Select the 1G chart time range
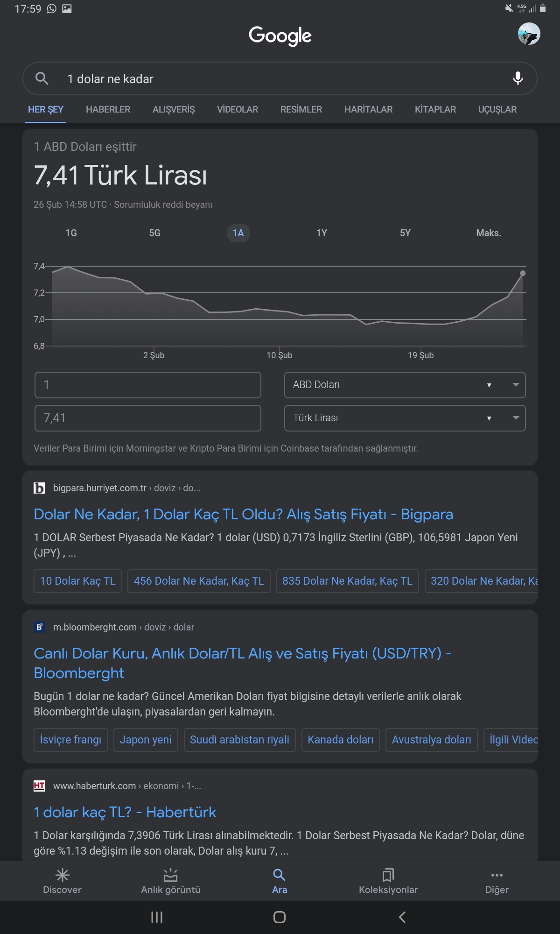 pos(71,233)
